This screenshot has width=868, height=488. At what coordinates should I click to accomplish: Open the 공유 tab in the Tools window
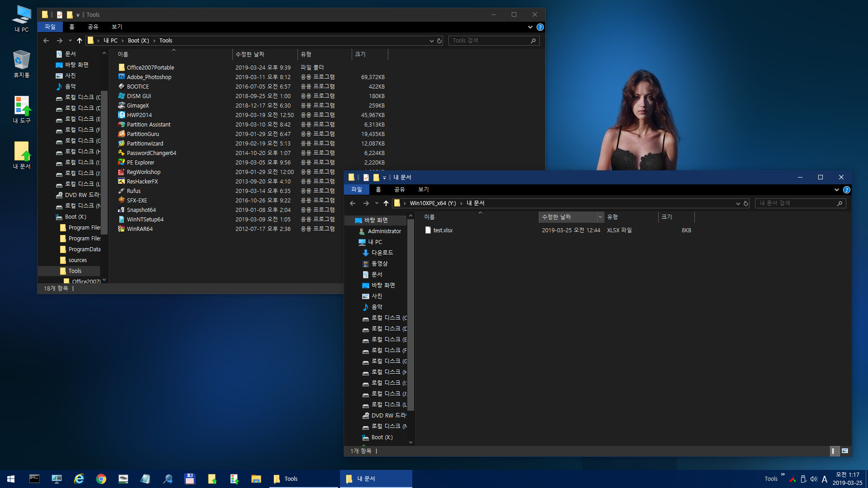pyautogui.click(x=93, y=27)
